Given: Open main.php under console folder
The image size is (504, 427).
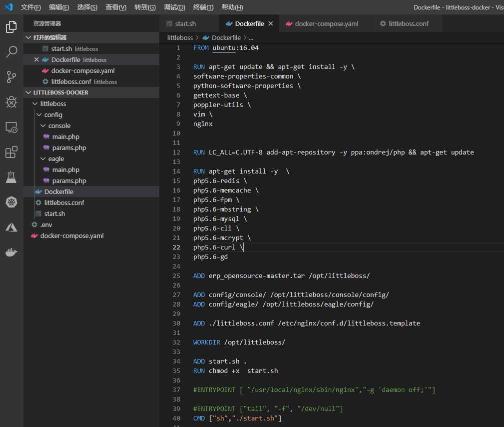Looking at the screenshot, I should [x=91, y=136].
